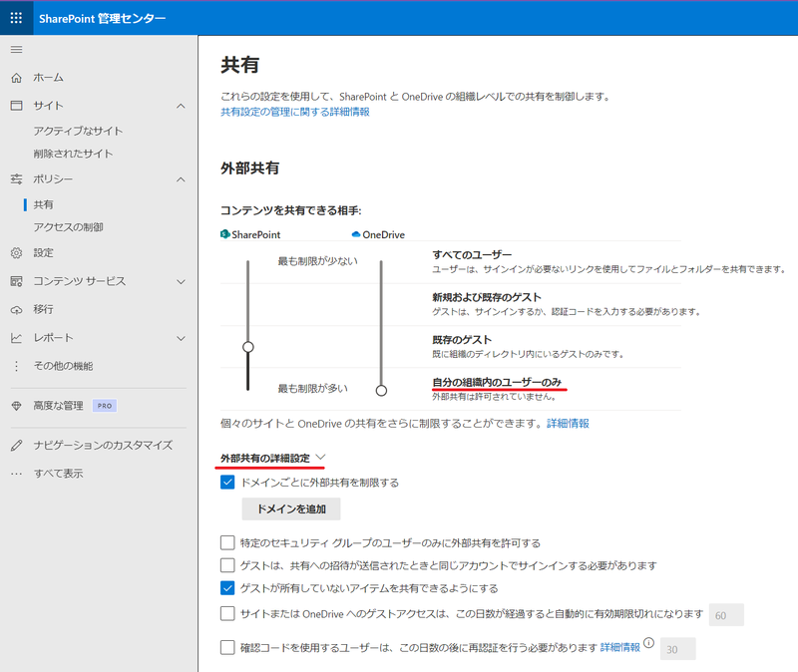Click the OneDrive cloud logo icon

pos(356,234)
